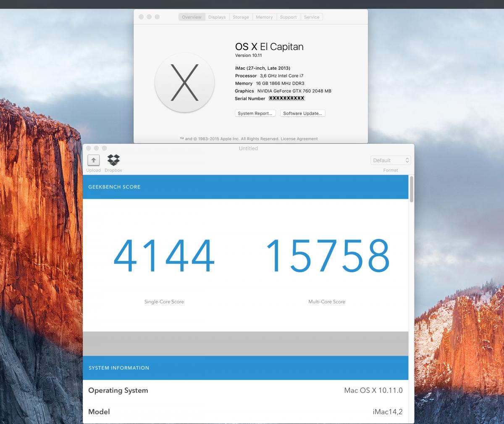
Task: Click the single-core score 4144
Action: [164, 256]
